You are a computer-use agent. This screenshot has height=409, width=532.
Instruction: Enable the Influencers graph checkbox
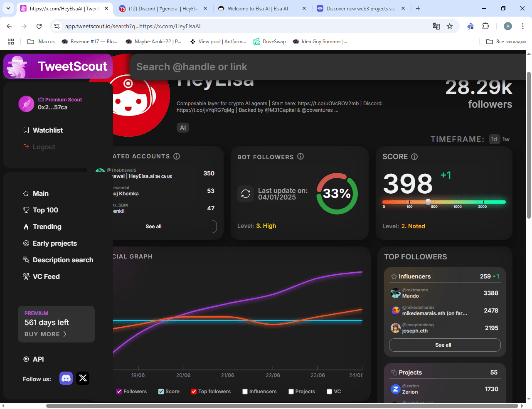245,392
